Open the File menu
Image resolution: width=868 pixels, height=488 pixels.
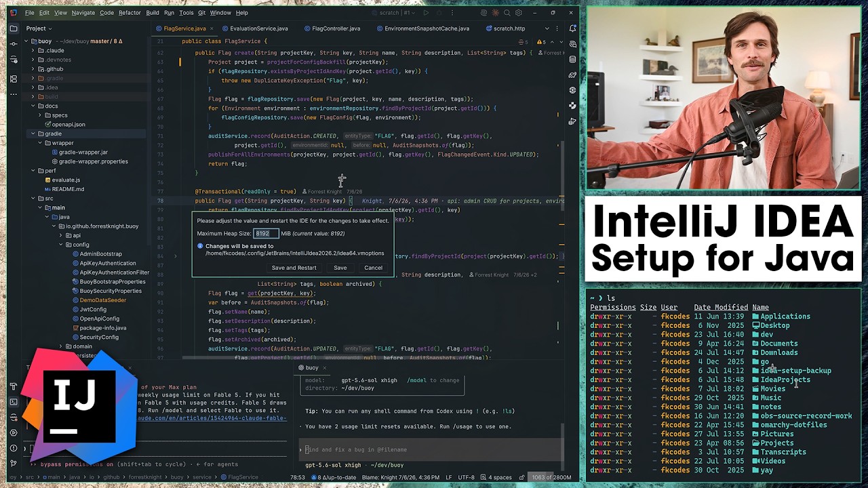click(x=30, y=13)
